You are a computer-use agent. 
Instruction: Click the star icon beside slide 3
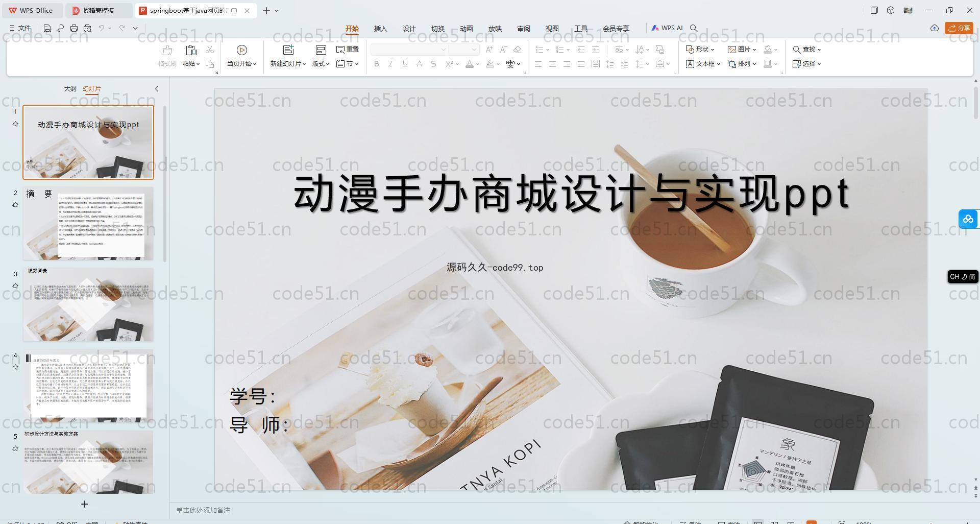coord(15,286)
